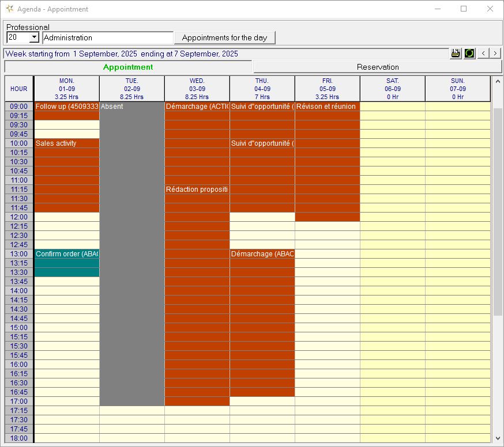The height and width of the screenshot is (447, 504).
Task: Click the printer icon to print agenda
Action: 456,53
